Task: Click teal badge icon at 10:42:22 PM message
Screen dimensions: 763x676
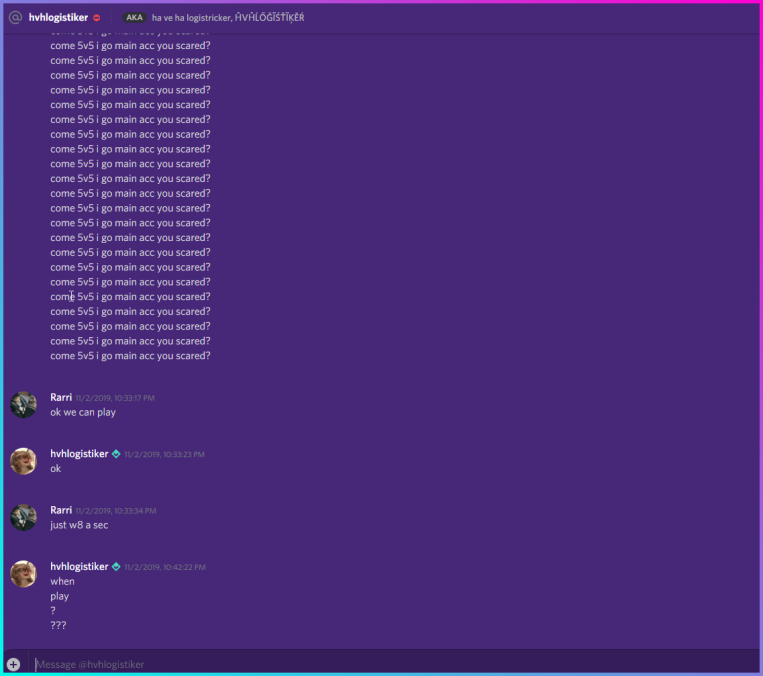Action: click(116, 567)
